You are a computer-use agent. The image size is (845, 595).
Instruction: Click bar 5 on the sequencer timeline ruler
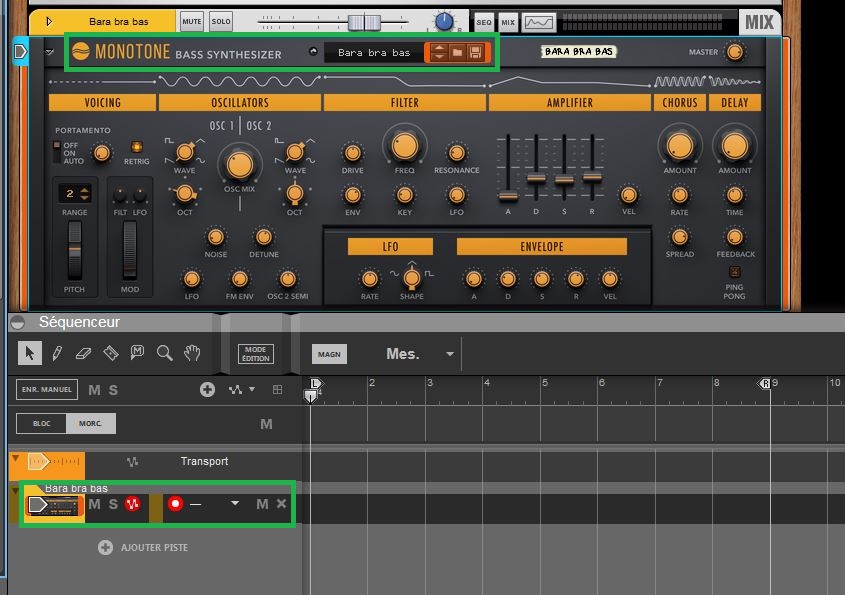coord(544,383)
